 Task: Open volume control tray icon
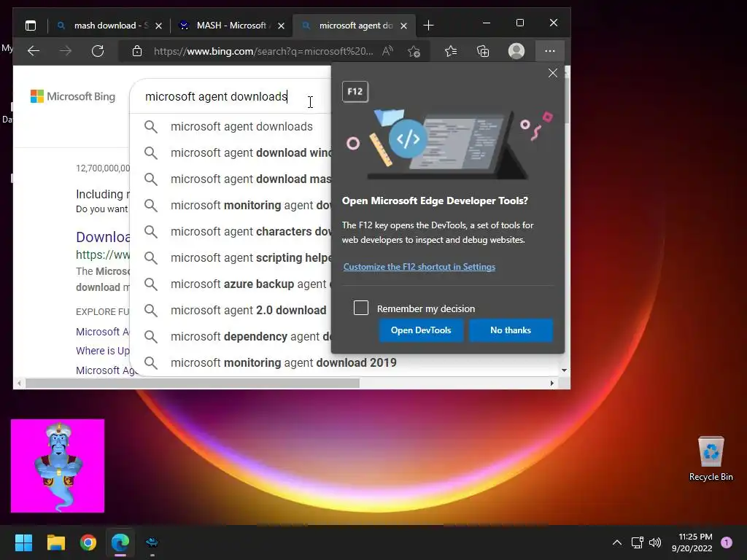coord(655,542)
